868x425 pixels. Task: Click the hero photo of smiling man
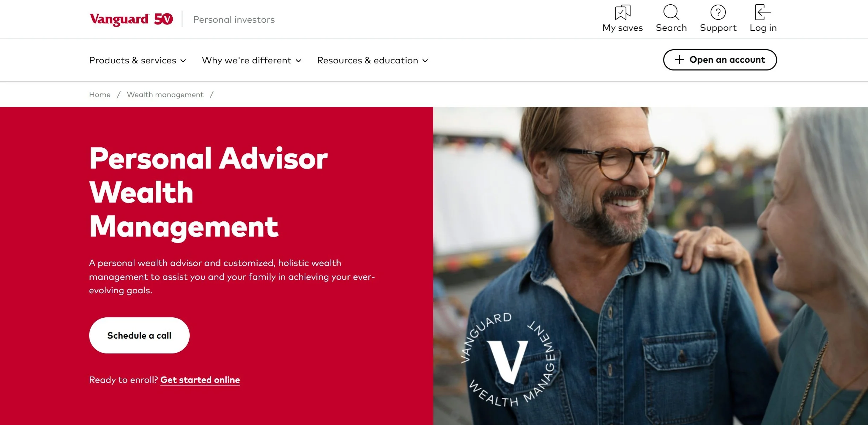(650, 266)
